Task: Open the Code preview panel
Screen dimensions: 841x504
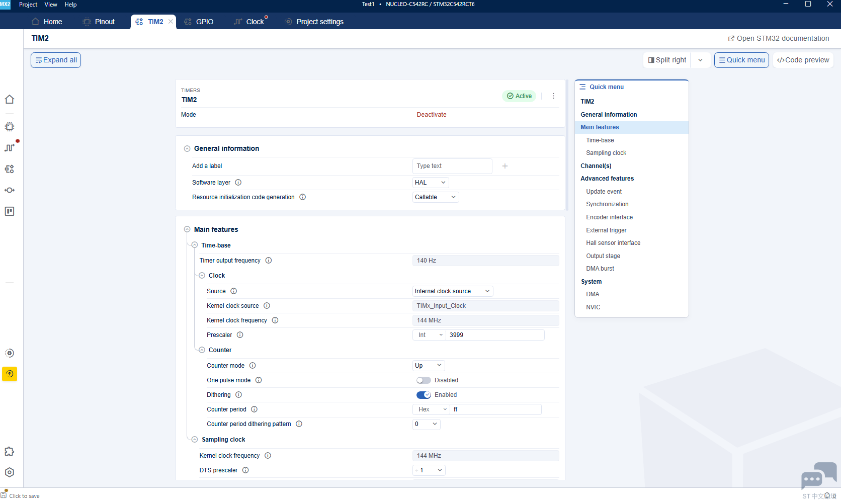Action: pyautogui.click(x=803, y=60)
